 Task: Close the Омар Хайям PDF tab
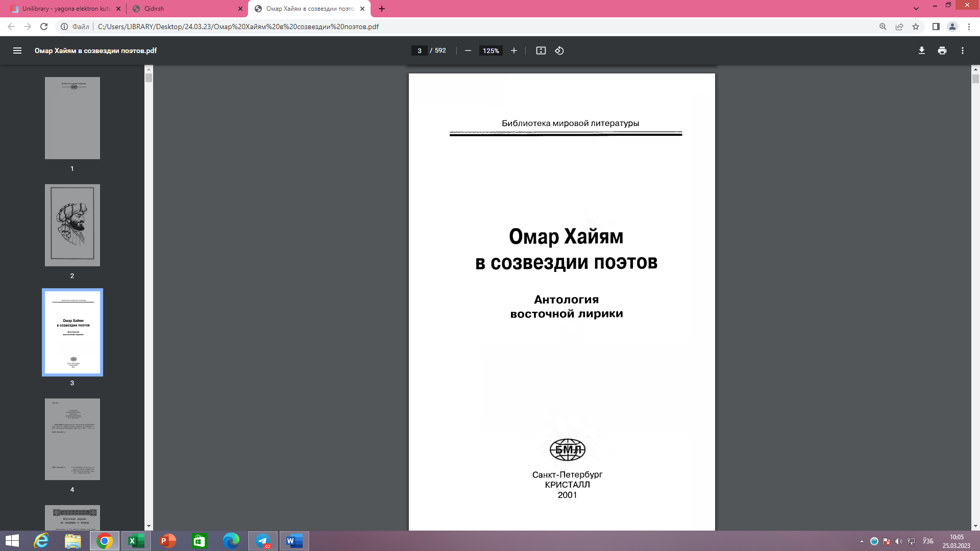362,9
